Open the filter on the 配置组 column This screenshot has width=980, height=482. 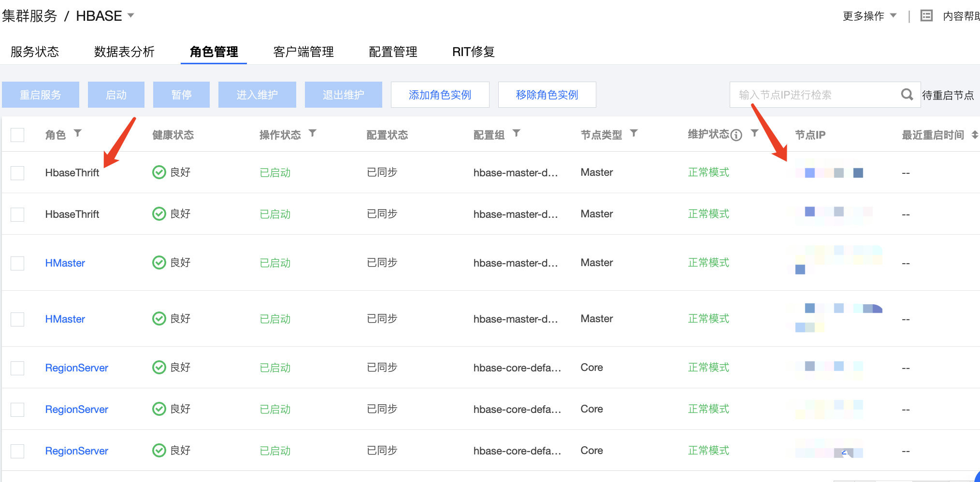[517, 133]
